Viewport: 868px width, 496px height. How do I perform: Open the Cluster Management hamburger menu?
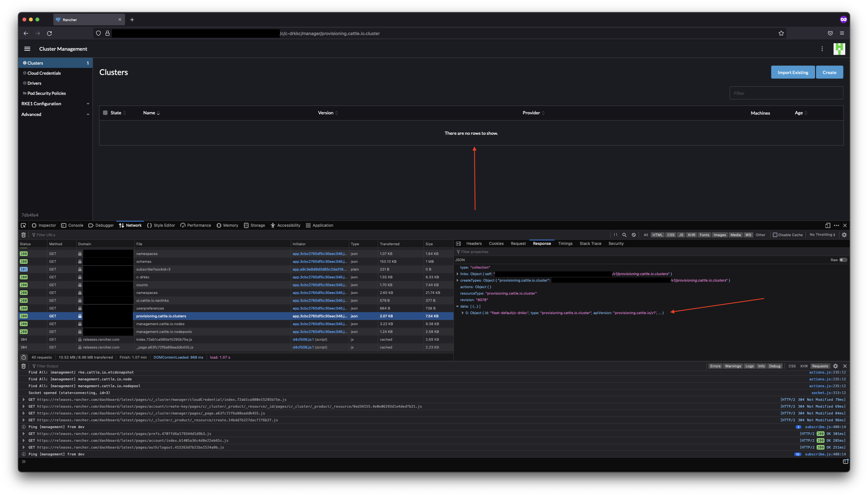[27, 49]
